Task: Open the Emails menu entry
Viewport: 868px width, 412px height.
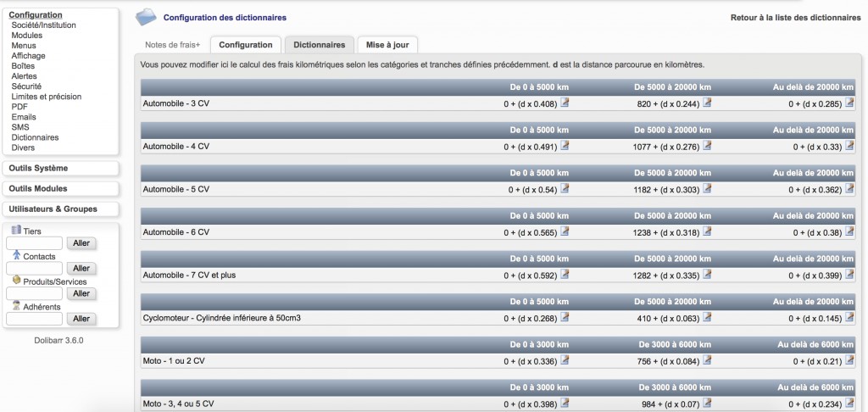Action: click(24, 117)
